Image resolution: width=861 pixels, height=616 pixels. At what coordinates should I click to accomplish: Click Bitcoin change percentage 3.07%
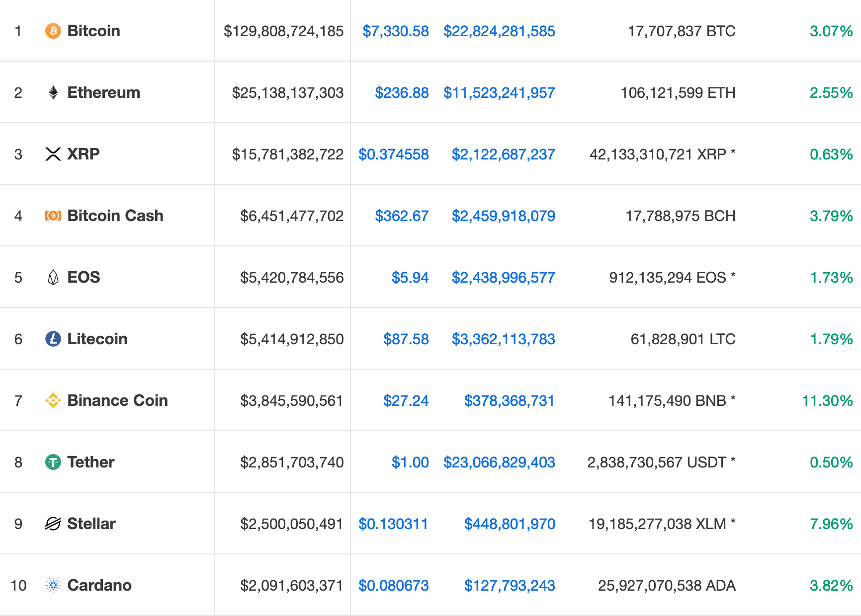coord(831,31)
